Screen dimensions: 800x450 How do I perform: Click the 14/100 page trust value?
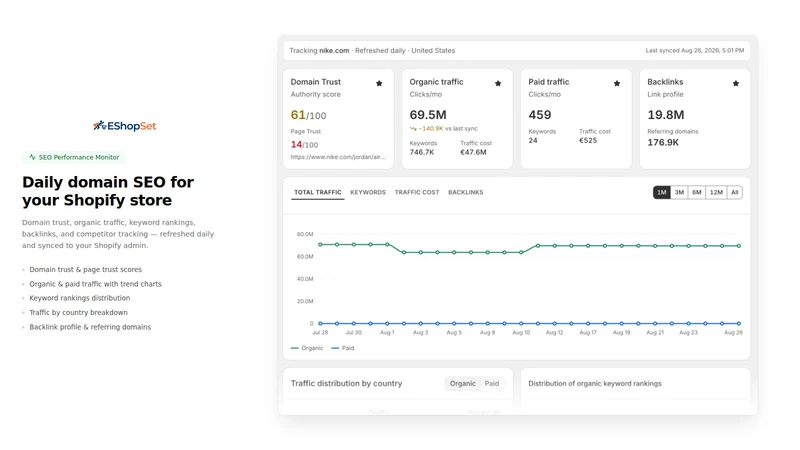(304, 145)
